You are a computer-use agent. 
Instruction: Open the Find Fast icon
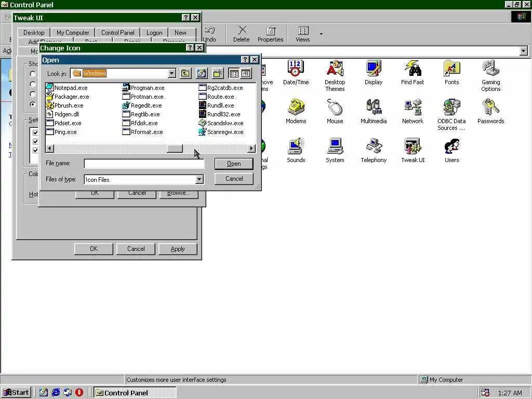(x=412, y=72)
